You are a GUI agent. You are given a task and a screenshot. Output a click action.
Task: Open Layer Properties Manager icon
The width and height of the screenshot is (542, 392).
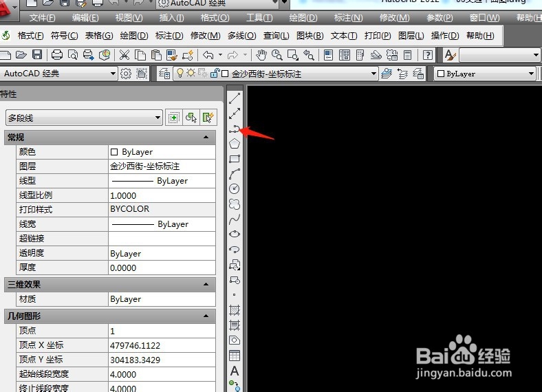[x=164, y=74]
